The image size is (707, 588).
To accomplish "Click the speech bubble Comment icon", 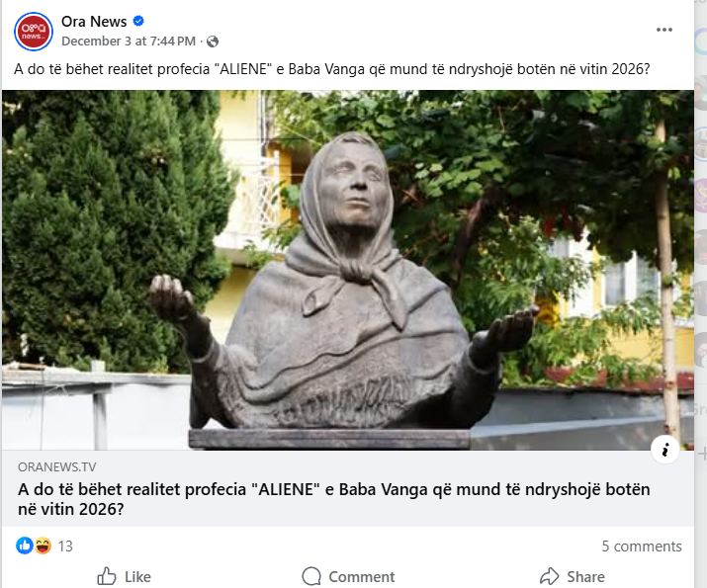I will coord(311,576).
